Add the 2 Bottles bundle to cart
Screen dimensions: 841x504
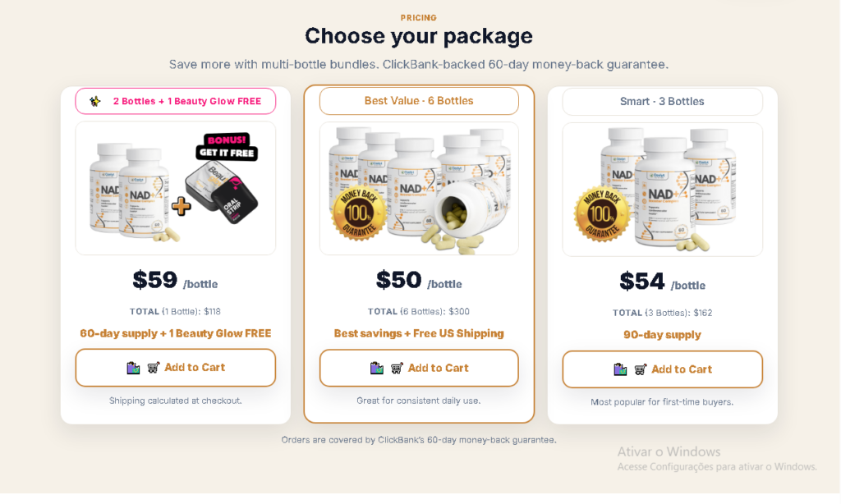point(175,368)
